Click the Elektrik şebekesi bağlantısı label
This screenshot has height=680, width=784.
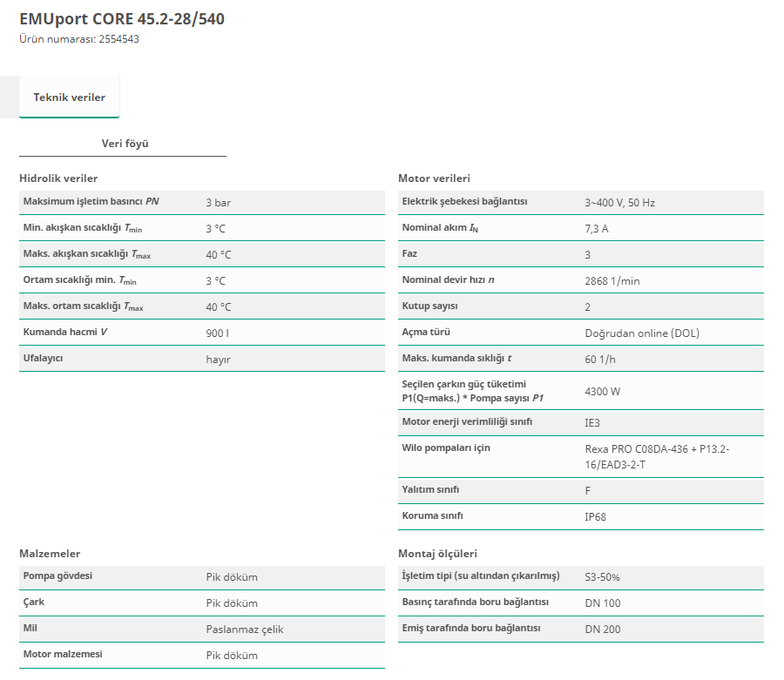(x=464, y=201)
